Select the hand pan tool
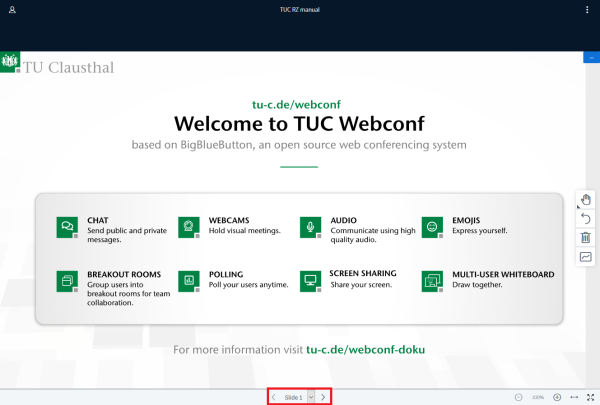The image size is (600, 405). tap(586, 200)
